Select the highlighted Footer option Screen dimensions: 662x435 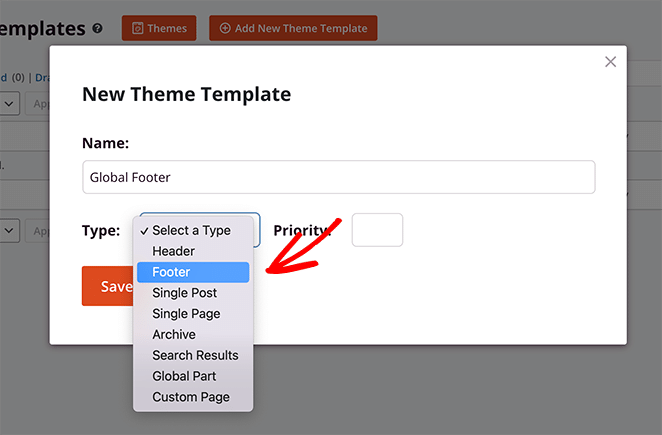point(171,272)
